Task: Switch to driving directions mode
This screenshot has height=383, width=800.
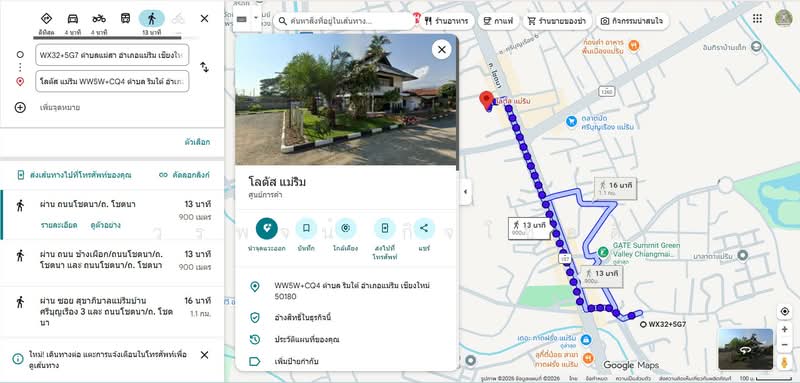Action: click(73, 18)
